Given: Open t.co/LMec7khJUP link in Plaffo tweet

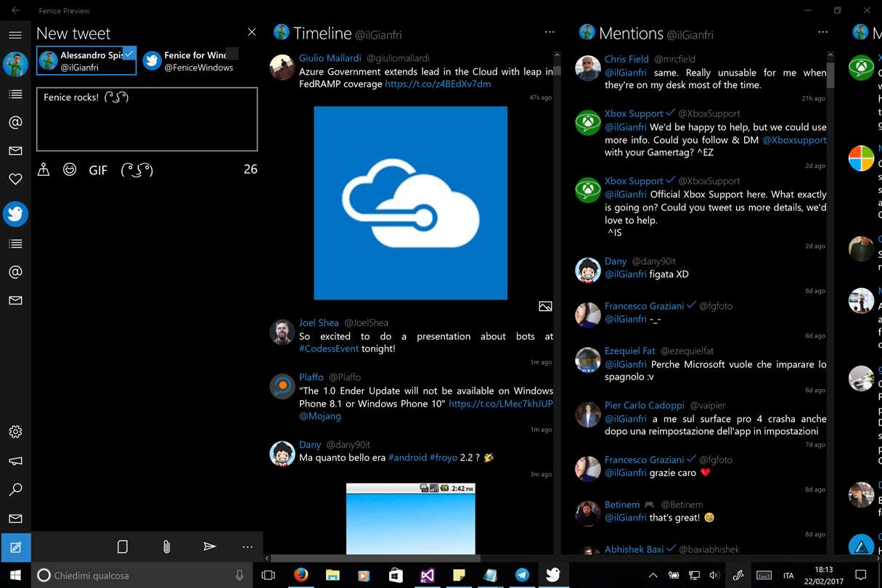Looking at the screenshot, I should click(x=501, y=404).
